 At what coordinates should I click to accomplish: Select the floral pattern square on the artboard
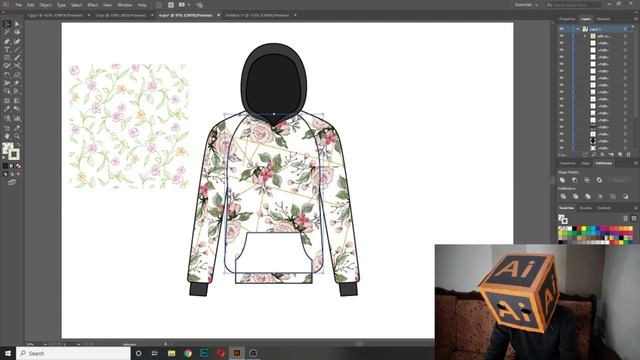[x=128, y=127]
